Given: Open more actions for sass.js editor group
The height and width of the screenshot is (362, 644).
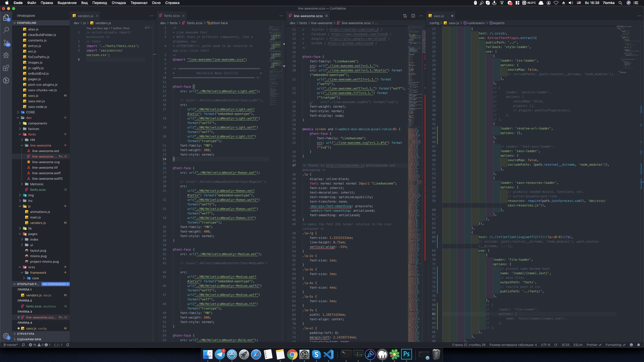Looking at the screenshot, I should point(639,16).
